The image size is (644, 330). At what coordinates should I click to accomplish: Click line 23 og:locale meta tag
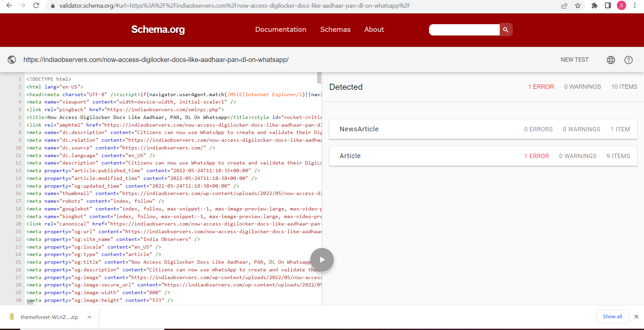coord(94,247)
